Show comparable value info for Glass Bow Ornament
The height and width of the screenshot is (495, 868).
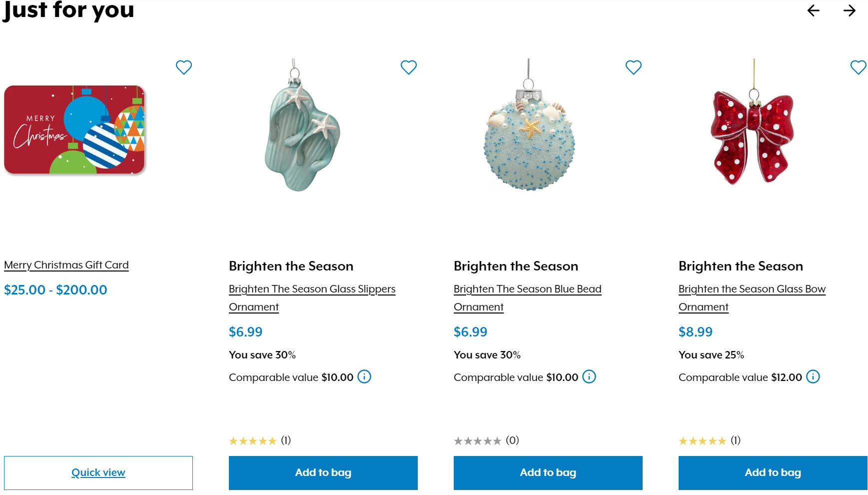tap(813, 376)
